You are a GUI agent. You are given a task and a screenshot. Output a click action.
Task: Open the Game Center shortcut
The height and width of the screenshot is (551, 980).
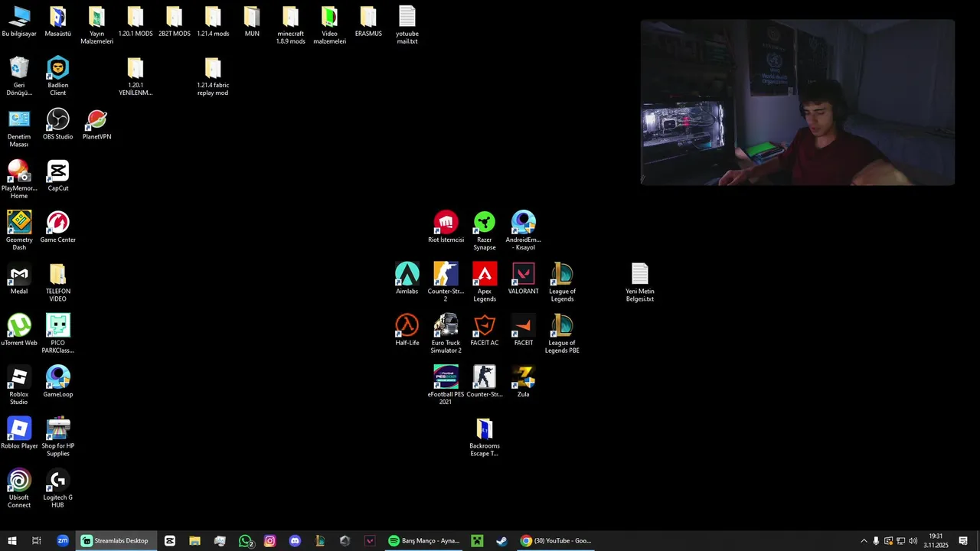[x=58, y=227]
